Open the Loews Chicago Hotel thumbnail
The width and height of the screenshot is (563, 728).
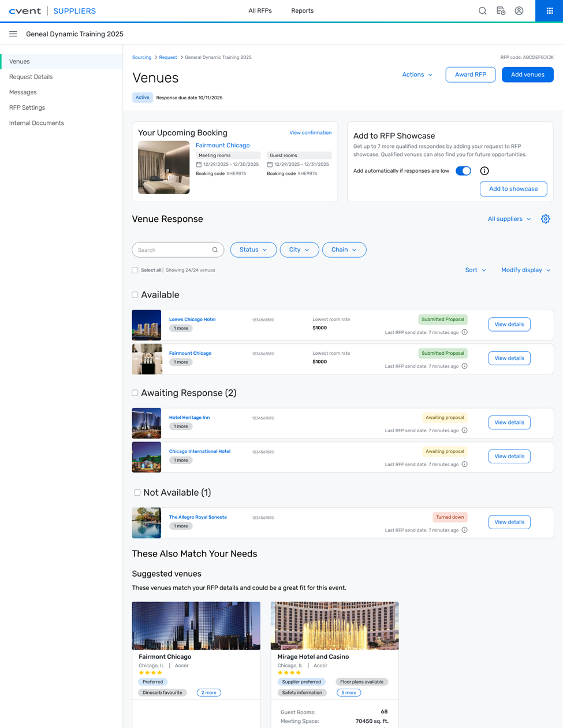(147, 325)
